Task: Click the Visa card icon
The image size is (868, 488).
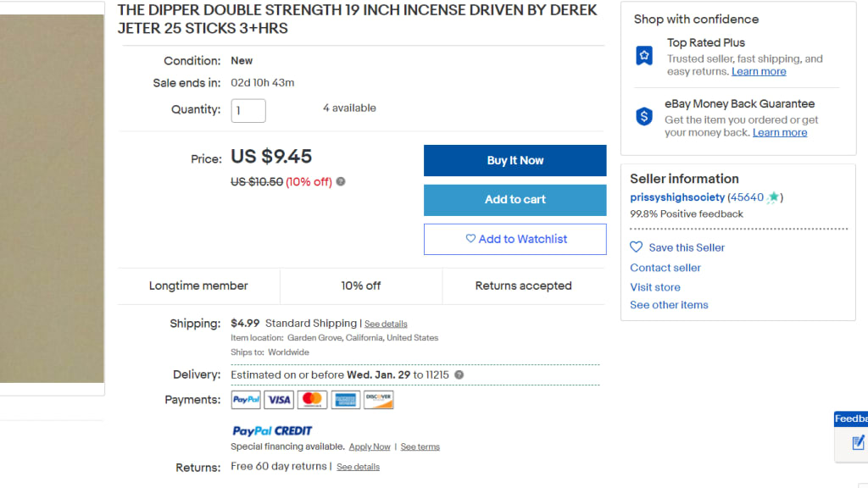Action: [x=279, y=400]
